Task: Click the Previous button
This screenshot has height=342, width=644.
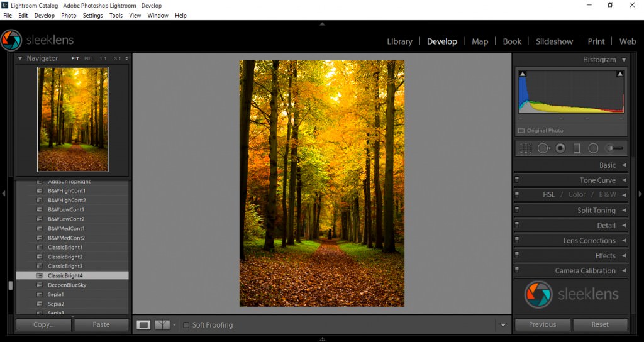Action: pyautogui.click(x=542, y=324)
